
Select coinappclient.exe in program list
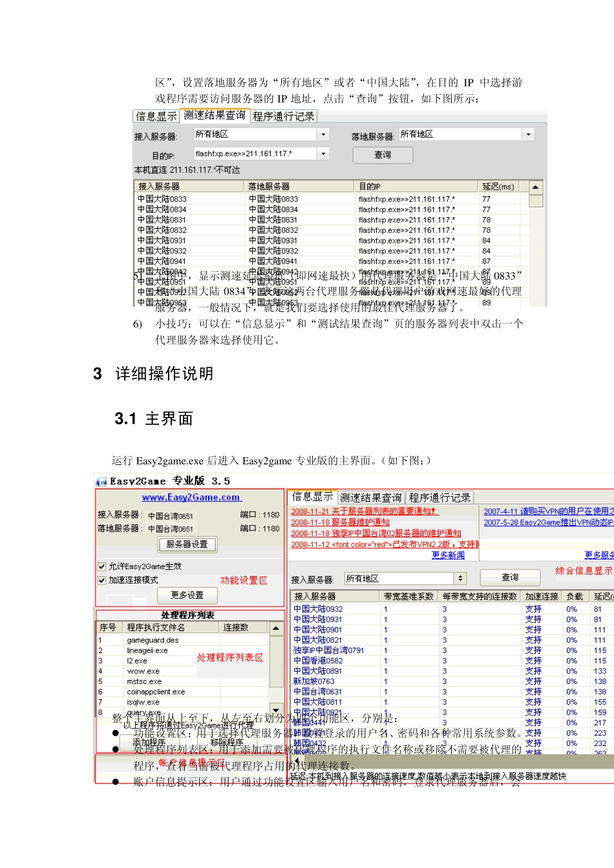[x=182, y=692]
